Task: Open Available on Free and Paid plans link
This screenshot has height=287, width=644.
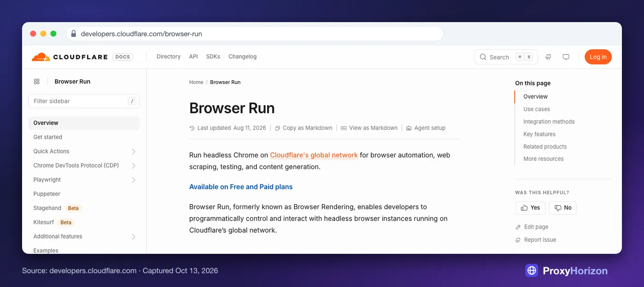Action: coord(241,187)
